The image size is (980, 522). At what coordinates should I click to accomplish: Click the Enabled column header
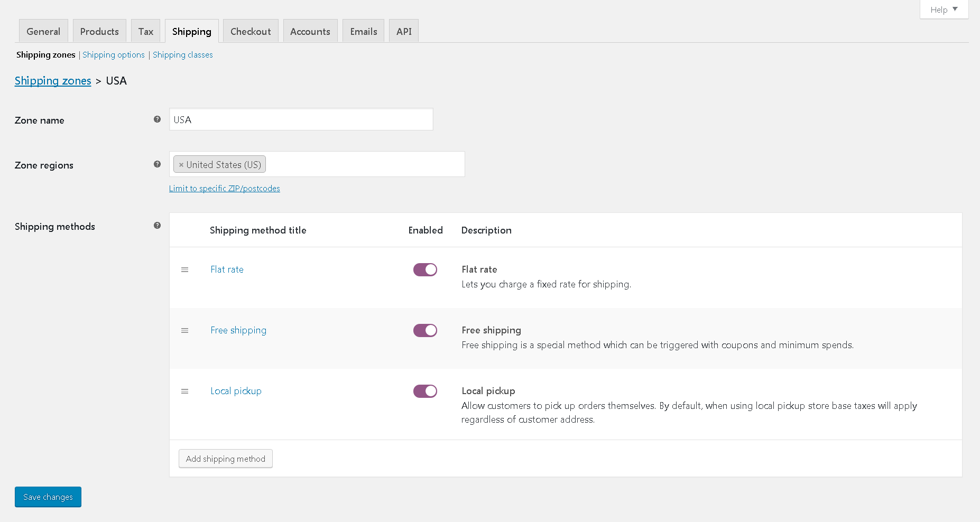425,230
